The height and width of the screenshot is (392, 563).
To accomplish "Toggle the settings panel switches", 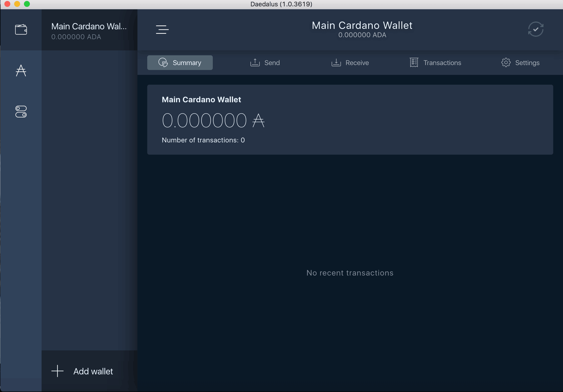I will (21, 111).
